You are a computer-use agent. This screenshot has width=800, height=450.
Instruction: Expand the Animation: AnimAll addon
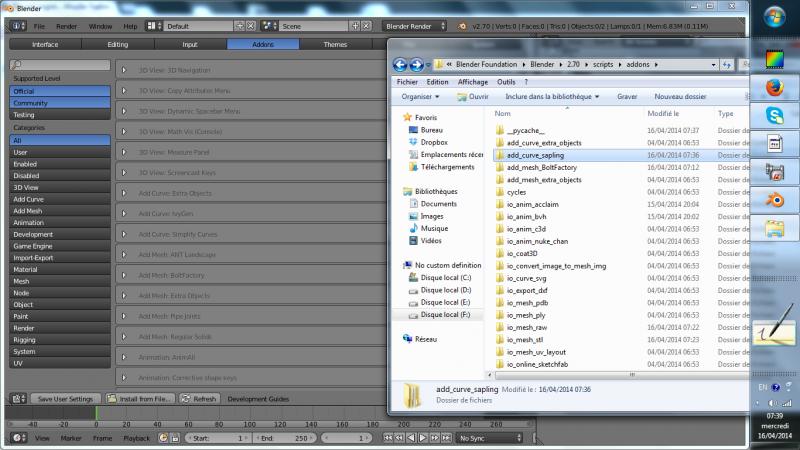(x=123, y=357)
